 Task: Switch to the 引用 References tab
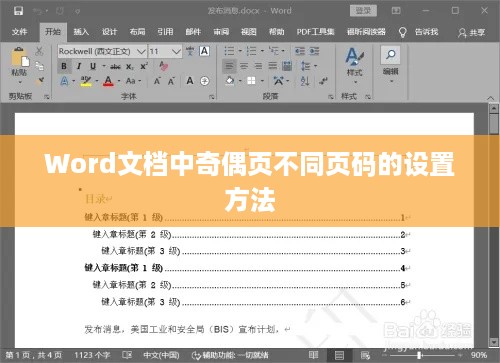click(165, 32)
